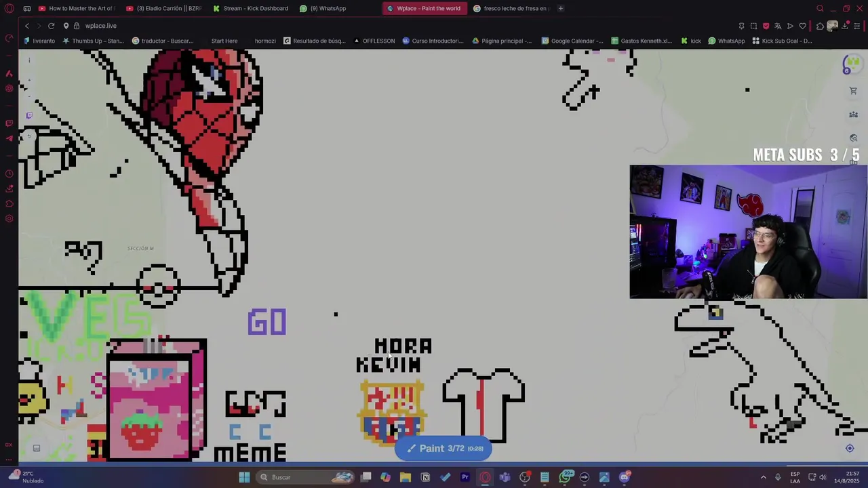
Task: Open the Google Calendar bookmark
Action: point(572,41)
